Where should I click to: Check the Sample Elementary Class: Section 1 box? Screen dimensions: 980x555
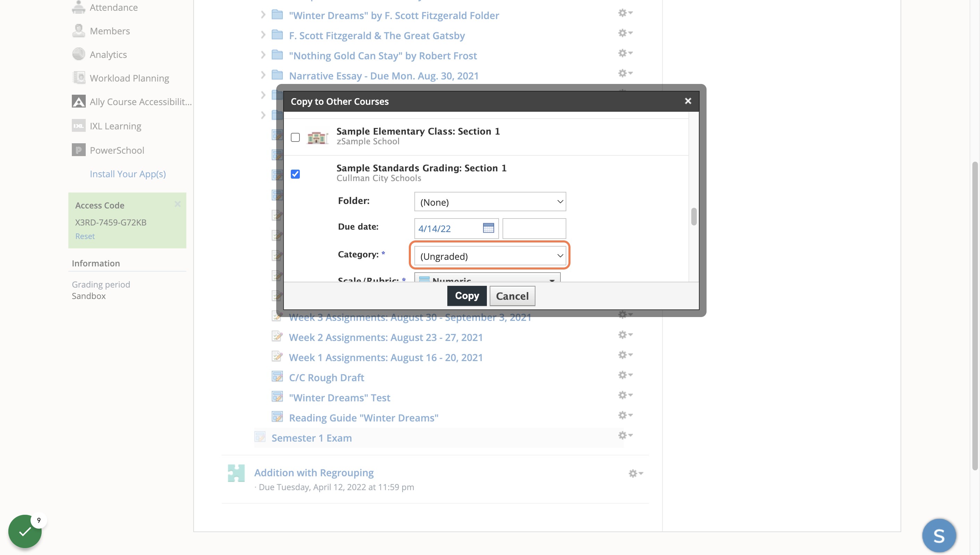295,137
